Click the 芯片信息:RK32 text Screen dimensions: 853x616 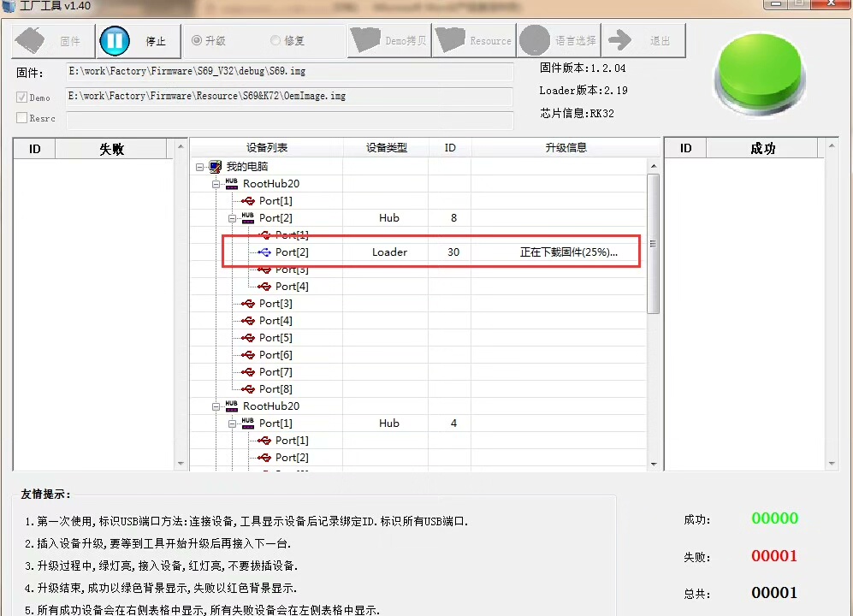(x=577, y=113)
